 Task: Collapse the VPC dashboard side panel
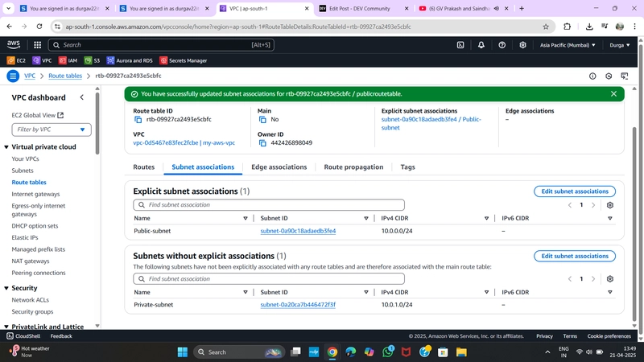click(x=82, y=97)
